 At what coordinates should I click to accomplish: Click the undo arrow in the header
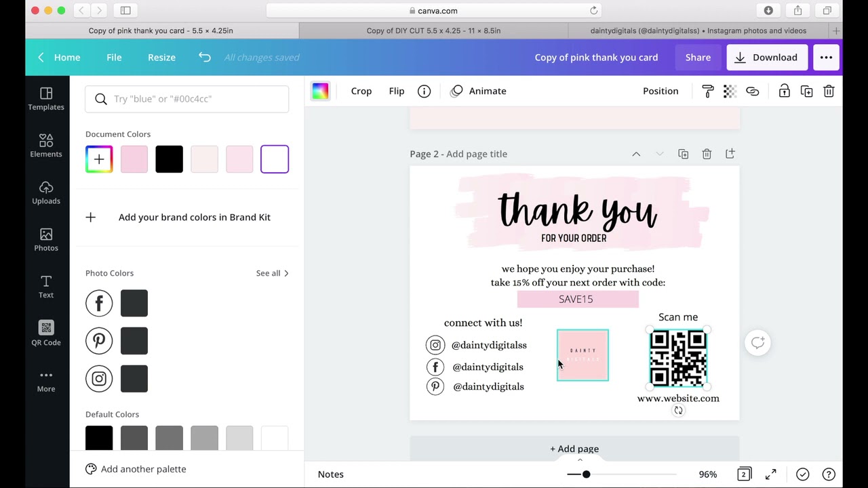point(205,57)
